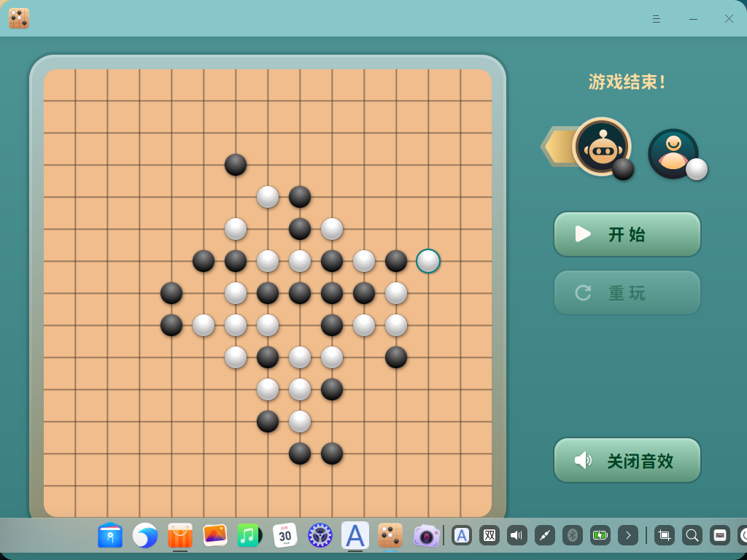Image resolution: width=747 pixels, height=560 pixels.
Task: Open the game's hamburger menu
Action: (x=656, y=19)
